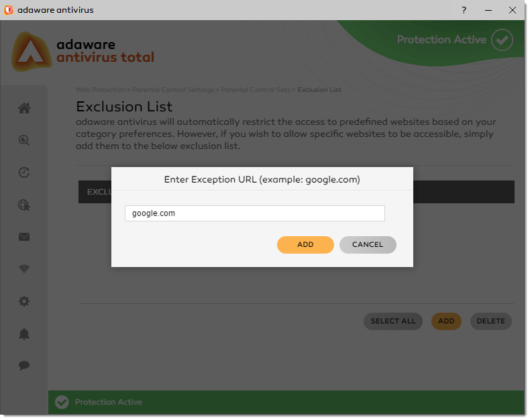Open the chat support bubble icon
This screenshot has width=530, height=420.
(24, 366)
